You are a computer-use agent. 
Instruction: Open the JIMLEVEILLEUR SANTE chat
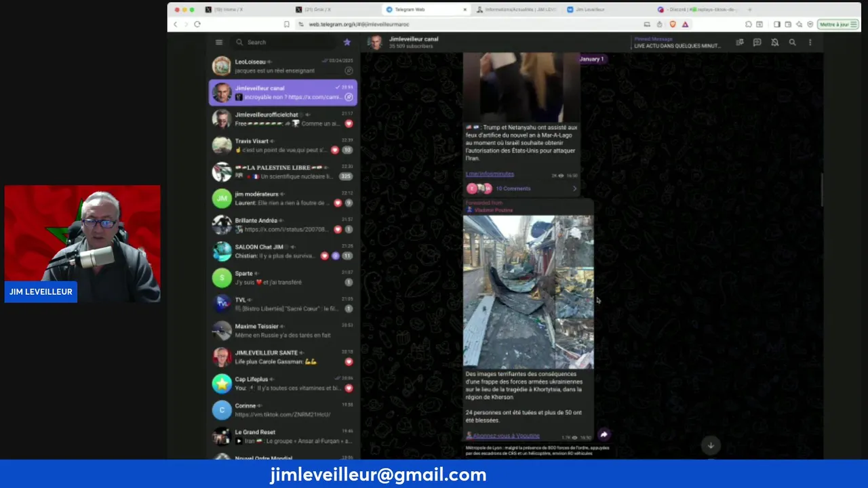pyautogui.click(x=283, y=357)
